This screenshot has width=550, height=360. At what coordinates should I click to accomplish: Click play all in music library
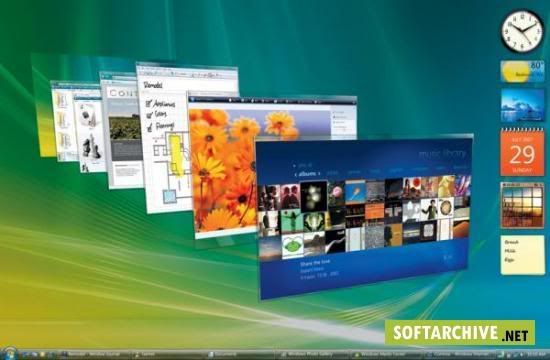(x=306, y=165)
